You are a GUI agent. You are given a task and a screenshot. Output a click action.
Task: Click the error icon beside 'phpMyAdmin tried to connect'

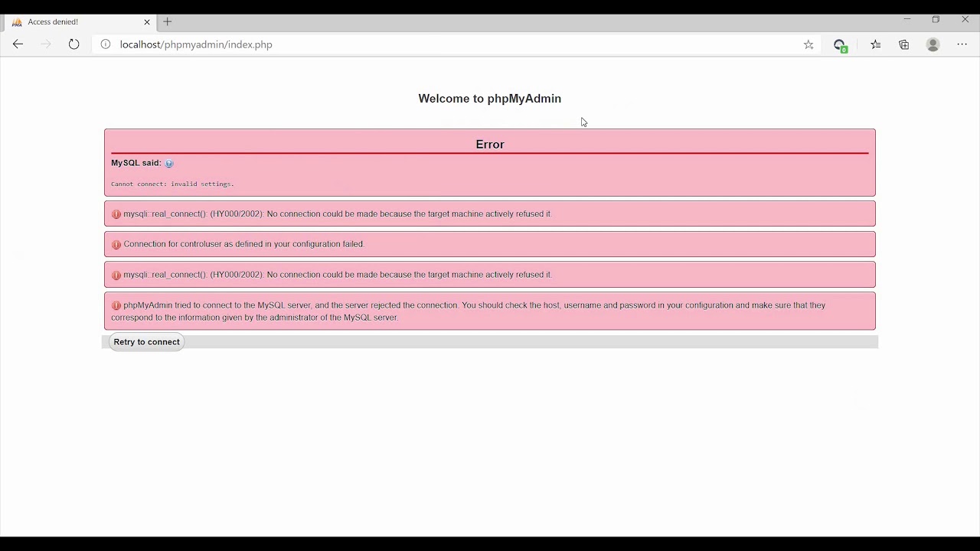point(116,305)
